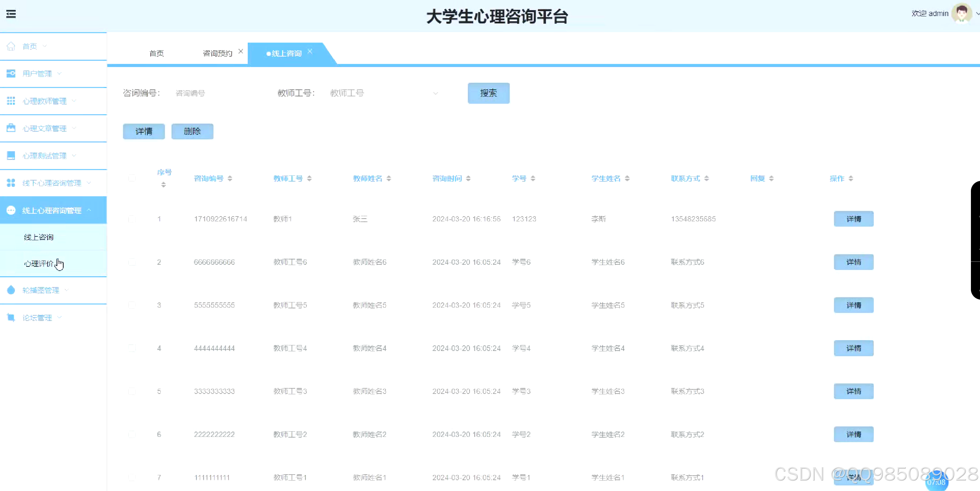
Task: Select the 首页 home icon in sidebar
Action: tap(11, 46)
